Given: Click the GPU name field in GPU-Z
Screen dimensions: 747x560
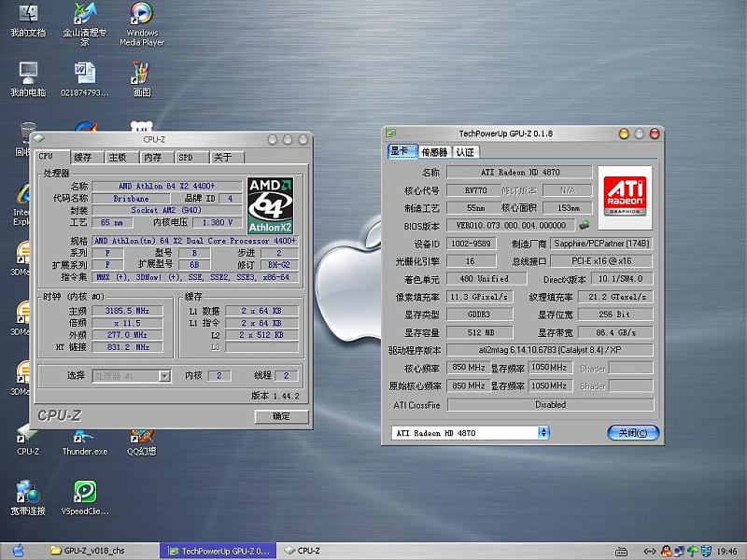Looking at the screenshot, I should tap(519, 172).
